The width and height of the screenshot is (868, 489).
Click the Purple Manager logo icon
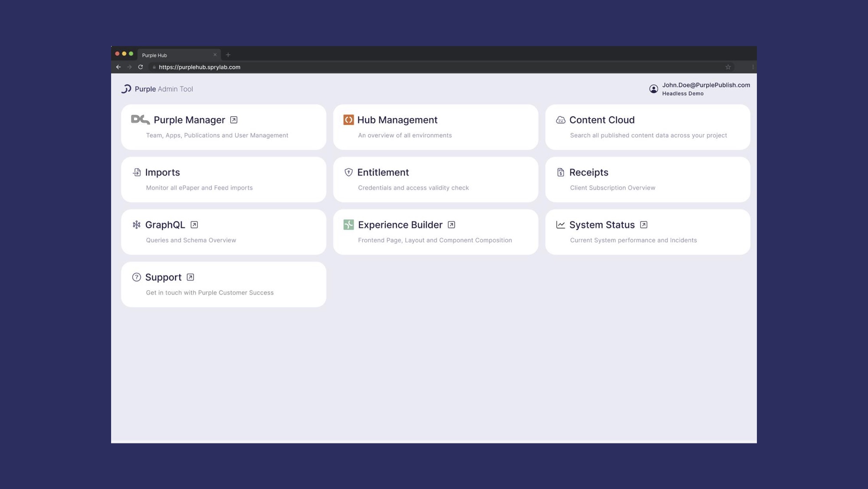pyautogui.click(x=140, y=119)
